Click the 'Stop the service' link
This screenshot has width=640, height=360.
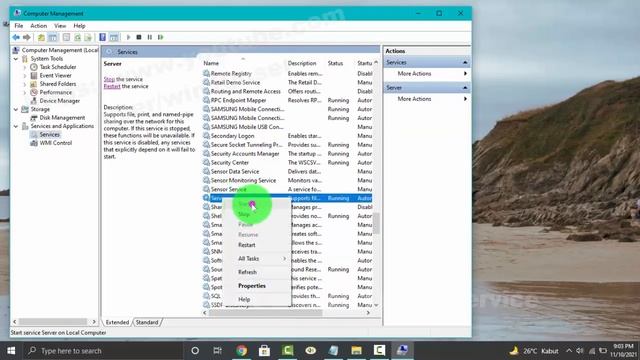click(x=109, y=79)
